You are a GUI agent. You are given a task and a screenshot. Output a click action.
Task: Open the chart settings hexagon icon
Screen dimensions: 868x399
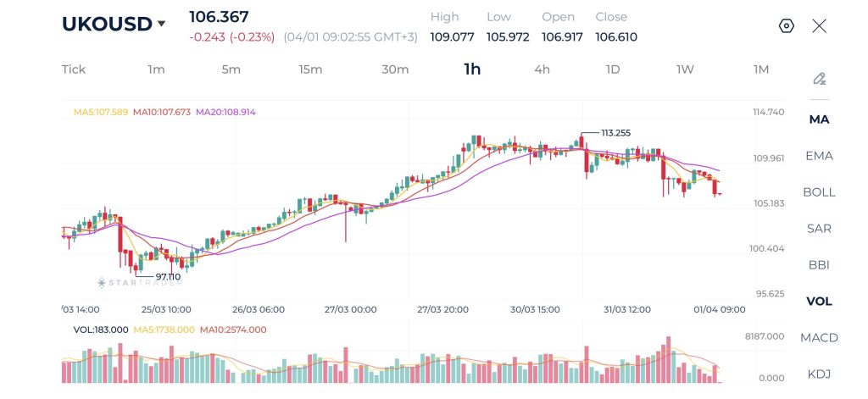tap(786, 25)
